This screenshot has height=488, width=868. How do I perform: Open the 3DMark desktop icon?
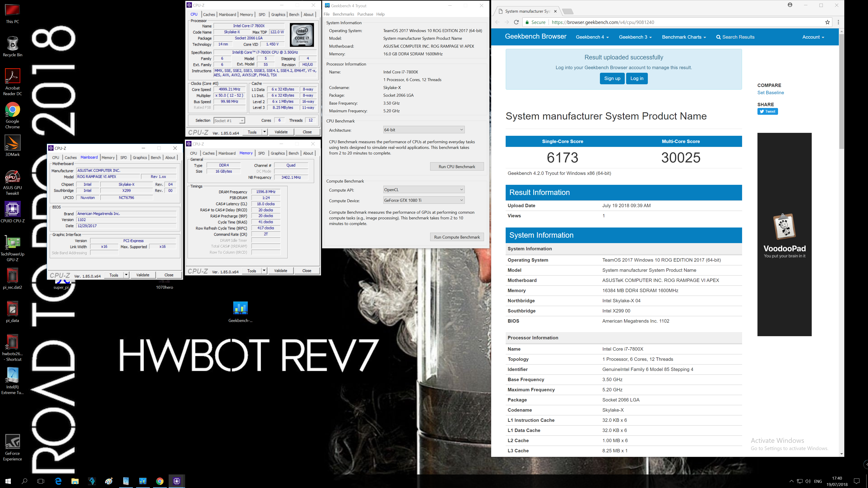point(12,145)
